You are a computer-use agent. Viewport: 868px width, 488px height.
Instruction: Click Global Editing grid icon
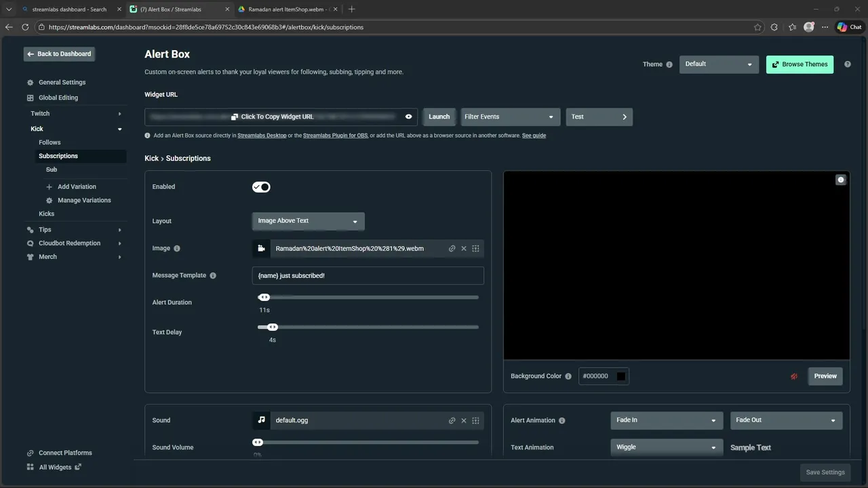31,98
